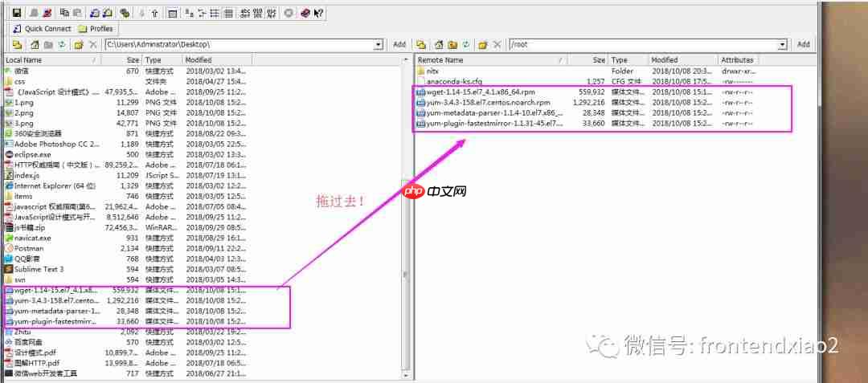Select Binary transfer mode icon

pyautogui.click(x=258, y=13)
